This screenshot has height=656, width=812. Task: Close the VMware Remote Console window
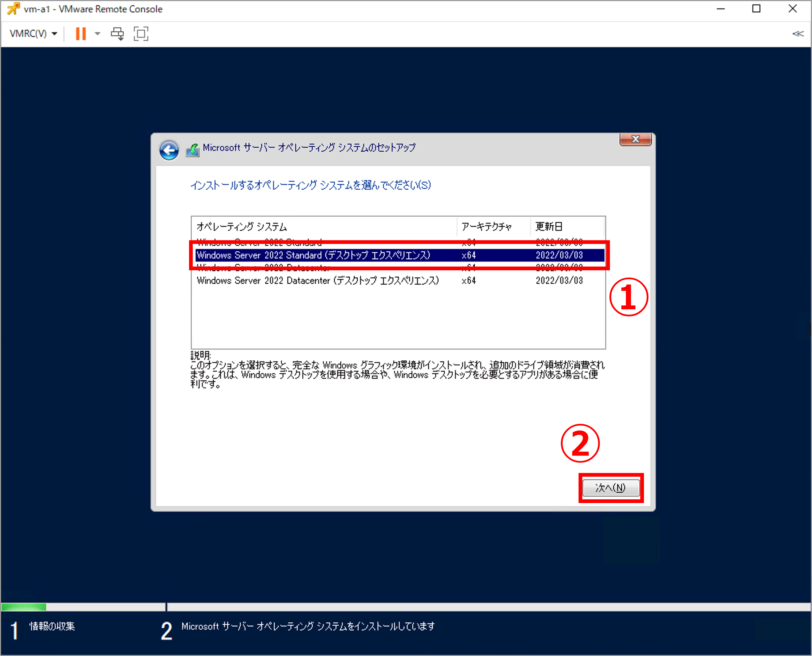(792, 9)
